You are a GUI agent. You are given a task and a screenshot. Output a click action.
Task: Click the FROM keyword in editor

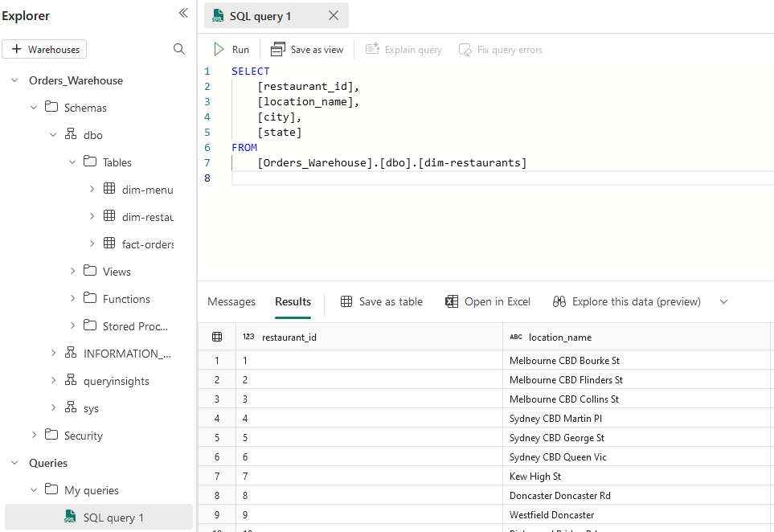[x=244, y=148]
